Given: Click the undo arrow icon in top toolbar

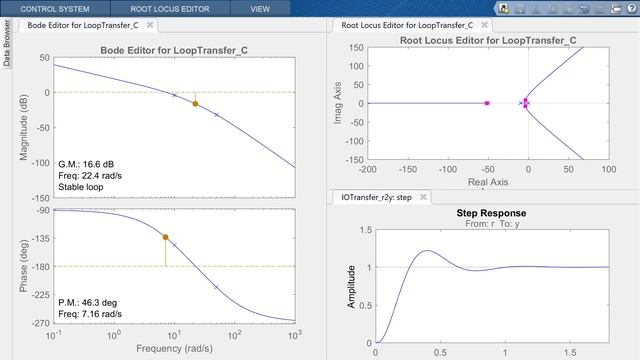Looking at the screenshot, I should coord(584,9).
